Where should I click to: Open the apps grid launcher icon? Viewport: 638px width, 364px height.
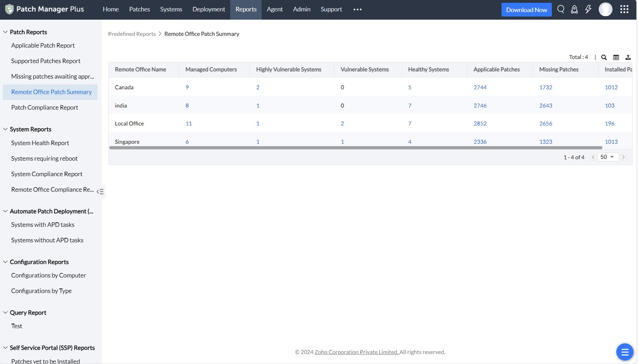[x=624, y=9]
